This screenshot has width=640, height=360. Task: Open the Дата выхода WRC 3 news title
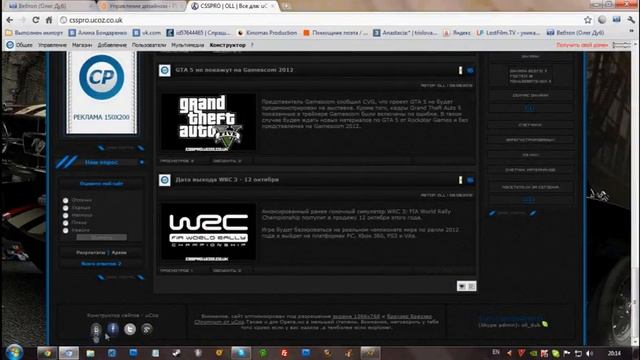point(227,180)
